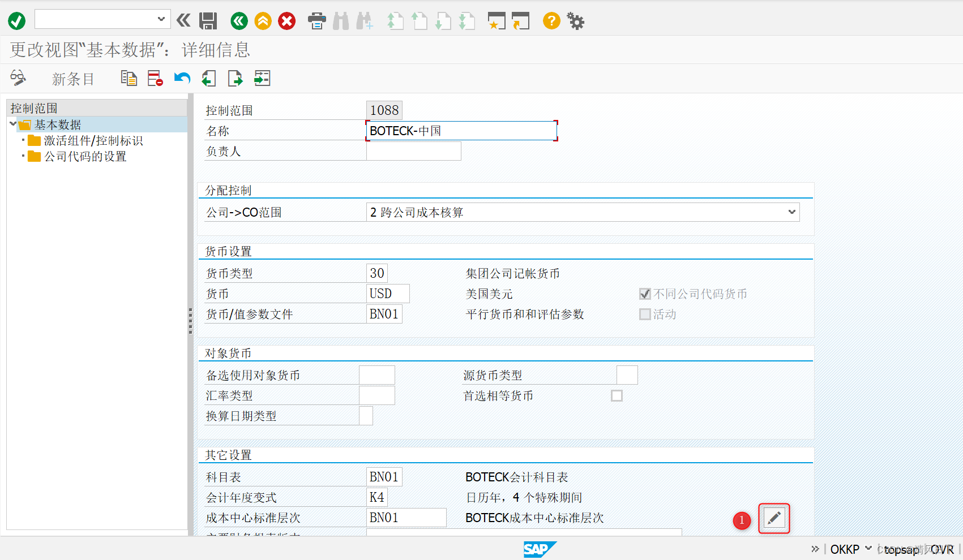This screenshot has width=963, height=560.
Task: Click the Undo change icon
Action: click(x=182, y=78)
